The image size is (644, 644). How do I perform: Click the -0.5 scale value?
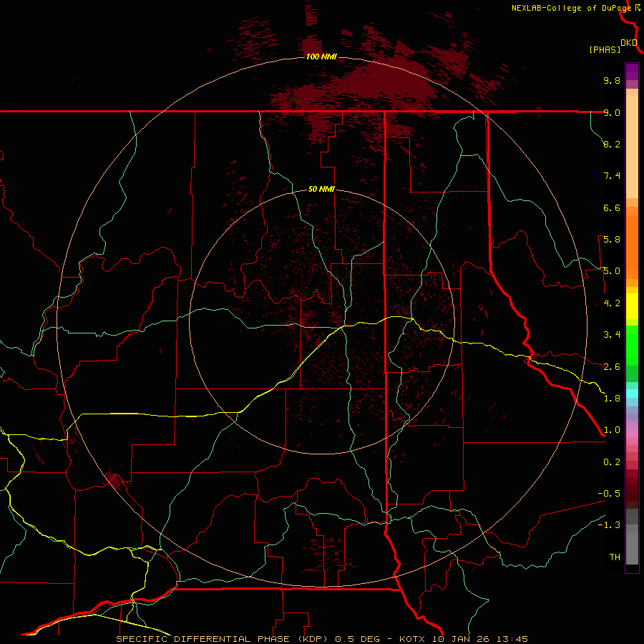609,494
